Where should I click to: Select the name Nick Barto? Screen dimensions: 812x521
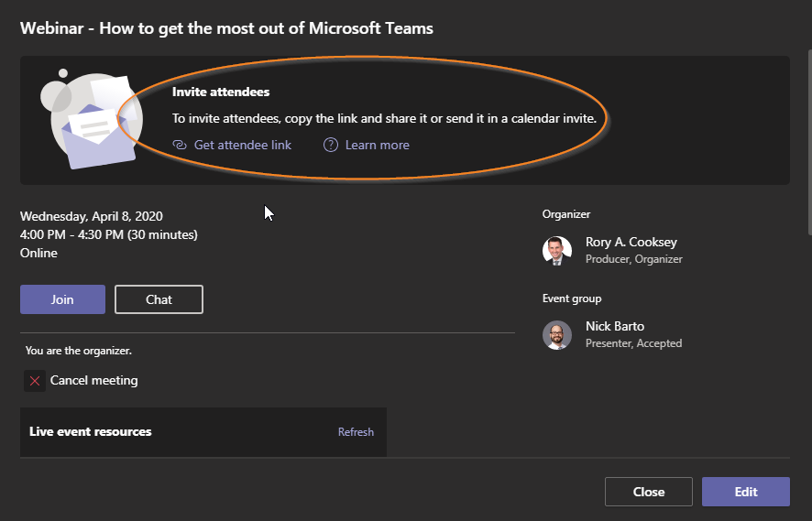(x=615, y=327)
